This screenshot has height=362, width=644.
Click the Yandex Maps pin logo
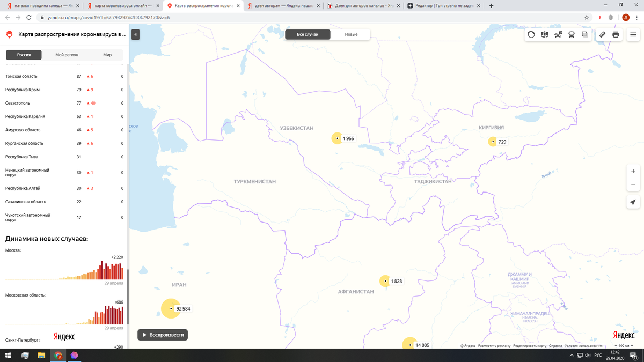[x=9, y=34]
